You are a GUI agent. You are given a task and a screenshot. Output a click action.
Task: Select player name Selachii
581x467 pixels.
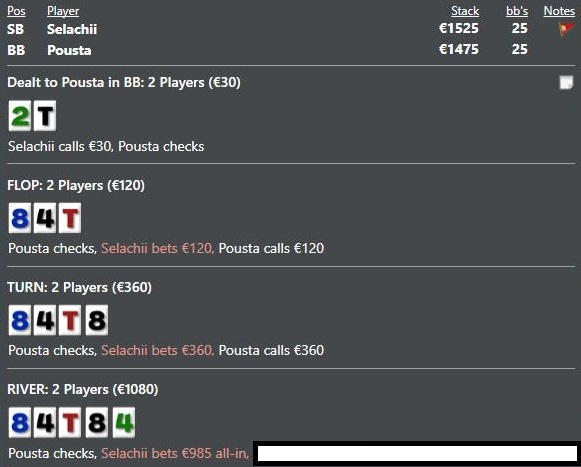click(x=72, y=29)
